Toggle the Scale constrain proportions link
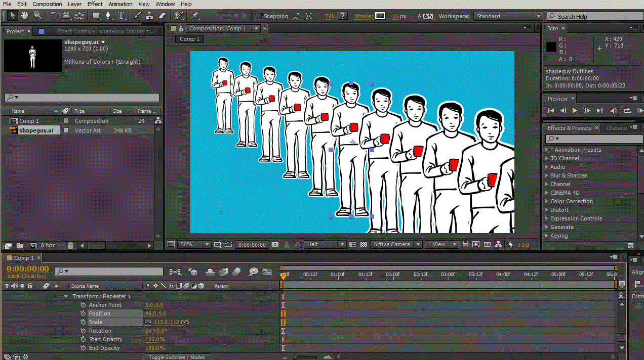The height and width of the screenshot is (360, 644). click(x=148, y=322)
